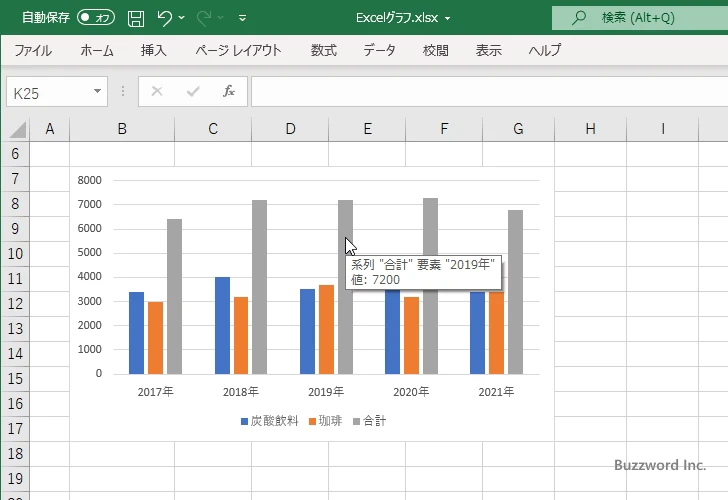Open the ヘルプ tab
Screen dimensions: 728x500
tap(545, 50)
